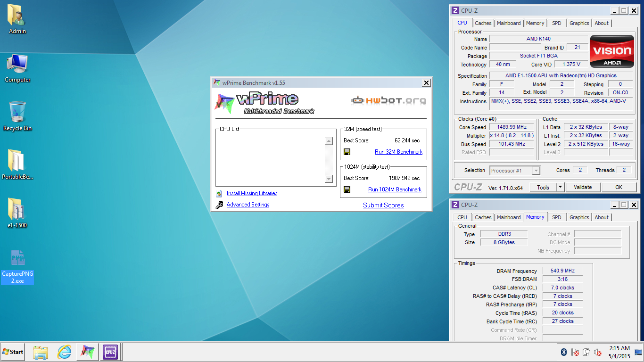Switch to CPU-Z via its taskbar icon
The image size is (644, 362).
click(110, 352)
